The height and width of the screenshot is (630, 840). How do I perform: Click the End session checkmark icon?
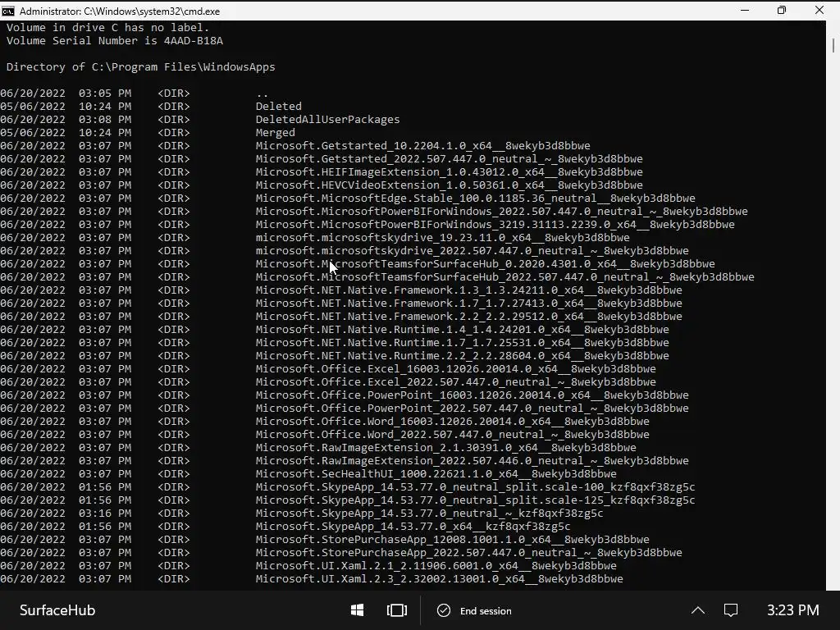pos(444,610)
